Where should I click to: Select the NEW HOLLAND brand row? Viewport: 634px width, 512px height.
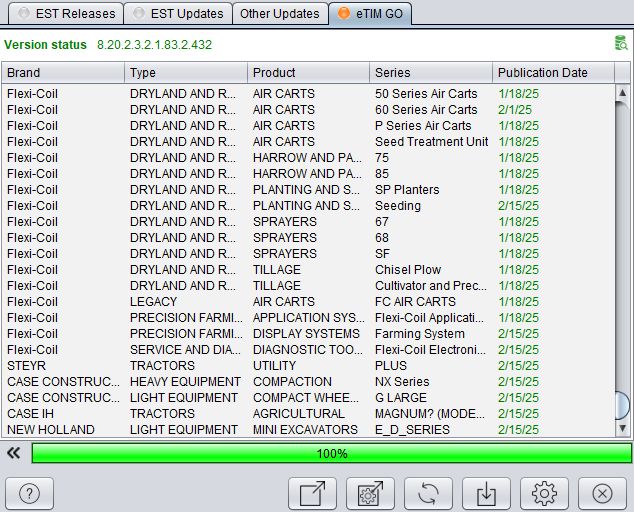click(x=308, y=429)
